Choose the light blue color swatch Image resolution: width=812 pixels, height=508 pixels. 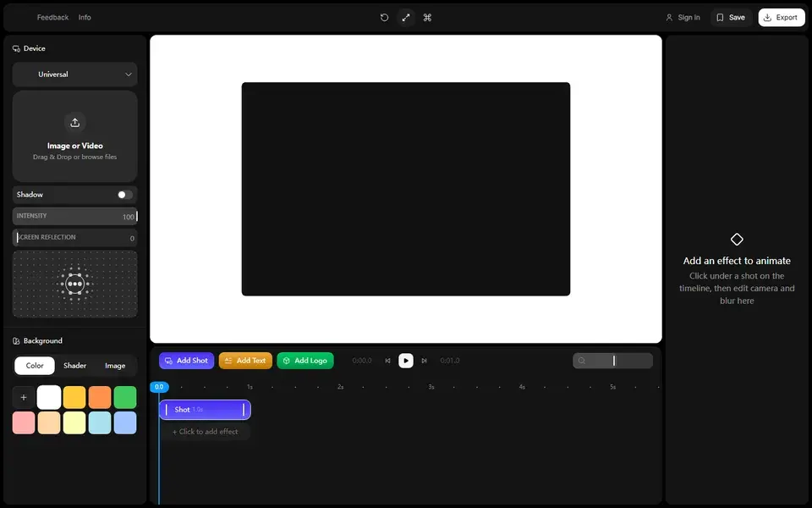click(125, 423)
